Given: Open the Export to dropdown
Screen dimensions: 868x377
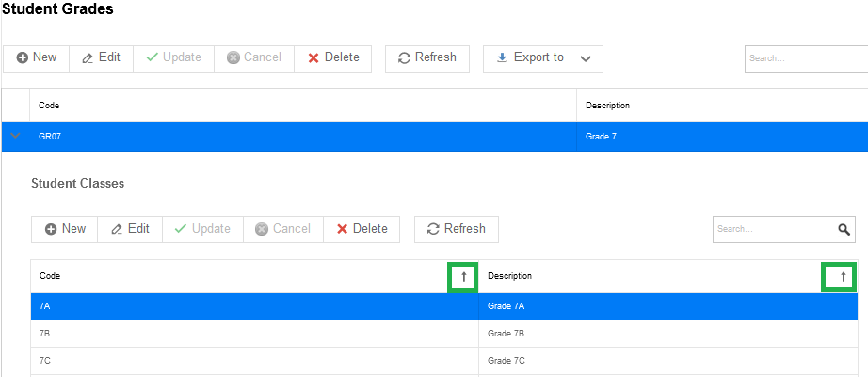Looking at the screenshot, I should point(543,58).
